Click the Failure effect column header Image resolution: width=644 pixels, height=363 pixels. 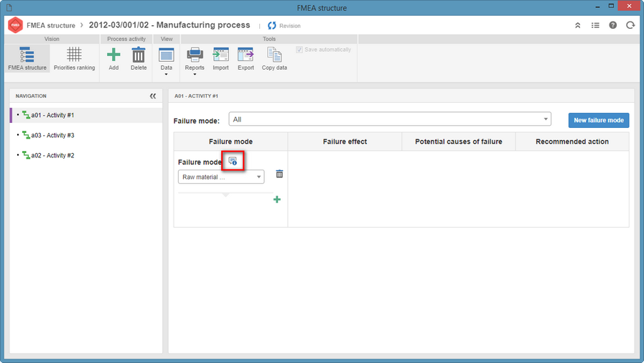click(345, 142)
